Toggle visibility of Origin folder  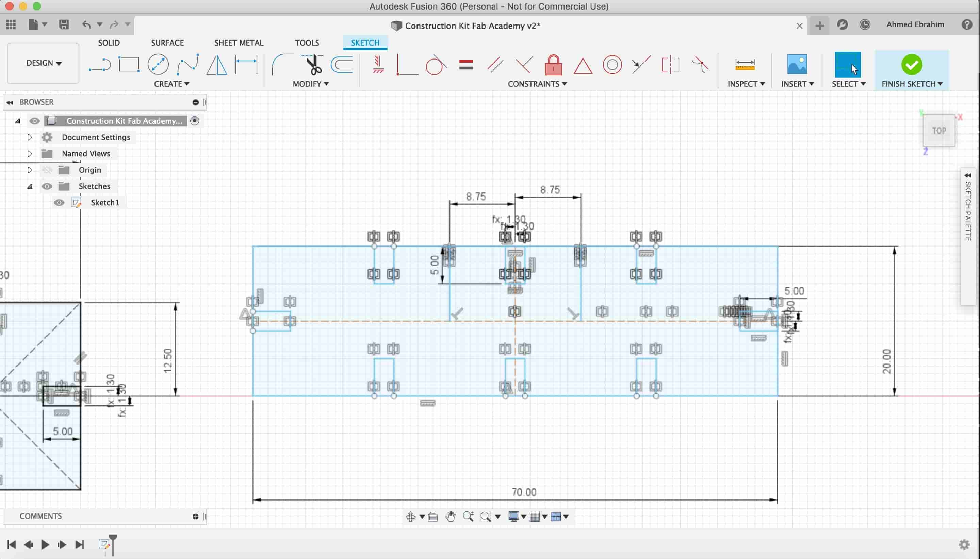point(47,170)
